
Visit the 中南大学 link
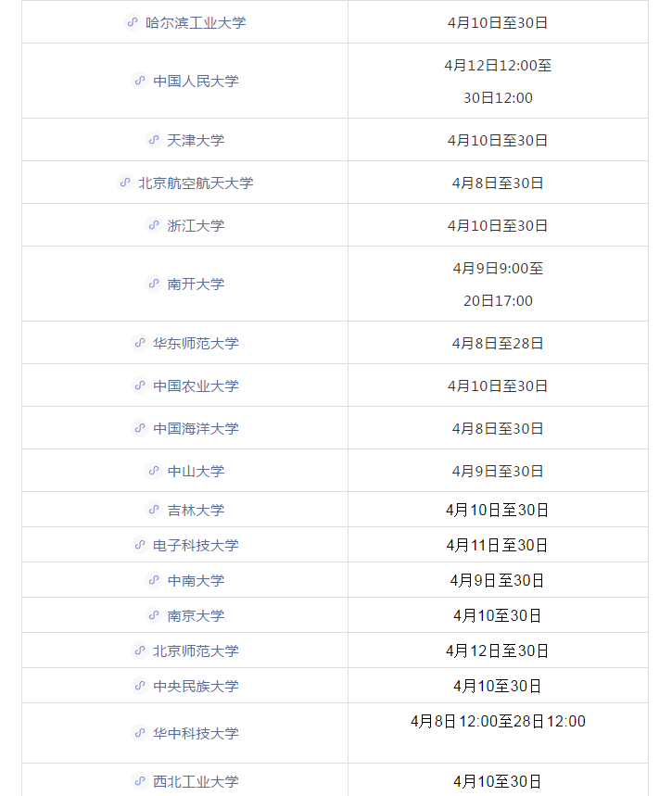pyautogui.click(x=196, y=580)
